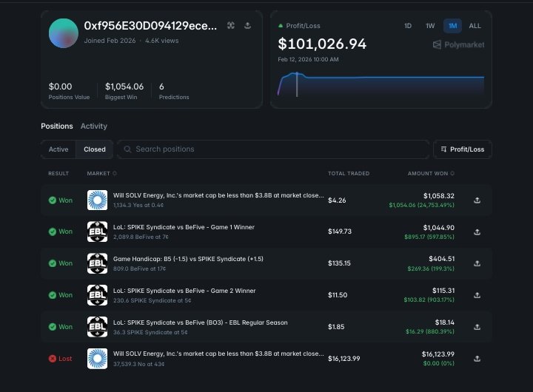Open the Positions tab
Screen dimensions: 533x392
[57, 126]
